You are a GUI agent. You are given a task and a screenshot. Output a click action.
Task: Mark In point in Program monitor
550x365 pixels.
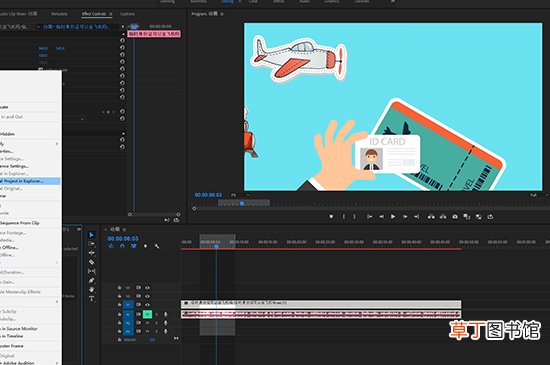344,217
